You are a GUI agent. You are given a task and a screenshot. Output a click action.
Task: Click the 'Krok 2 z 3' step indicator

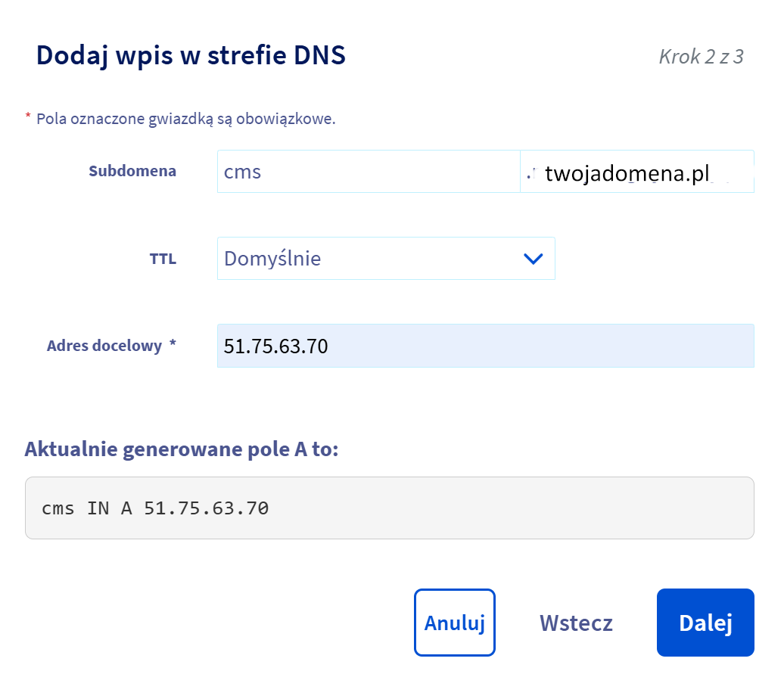point(701,57)
